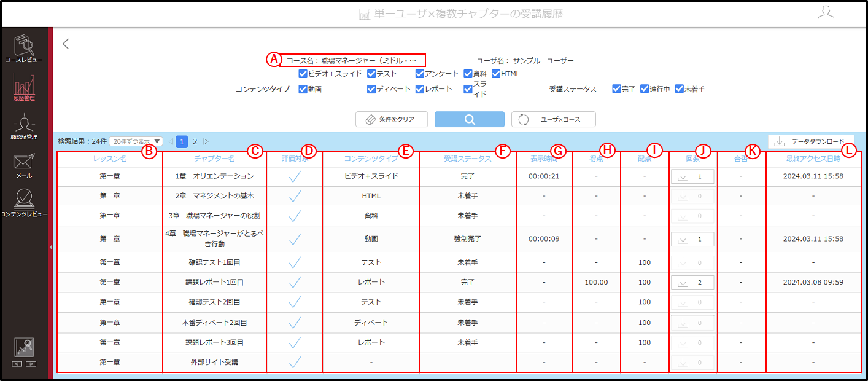Click the コース名 field showing 職場マネージャー
Screen dimensions: 868x381
354,60
